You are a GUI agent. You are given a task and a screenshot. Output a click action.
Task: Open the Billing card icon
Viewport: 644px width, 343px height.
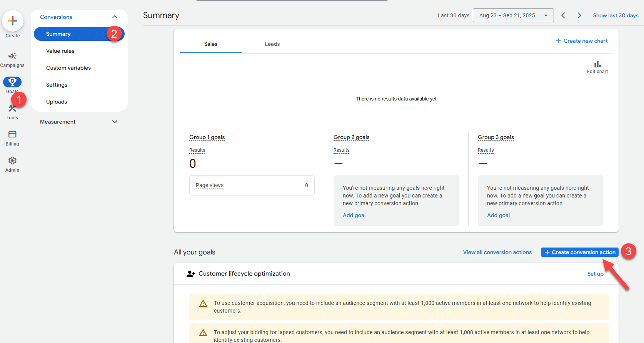pyautogui.click(x=12, y=135)
